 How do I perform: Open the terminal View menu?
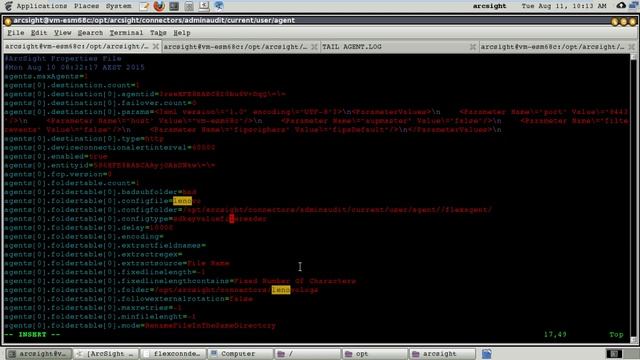(x=62, y=33)
